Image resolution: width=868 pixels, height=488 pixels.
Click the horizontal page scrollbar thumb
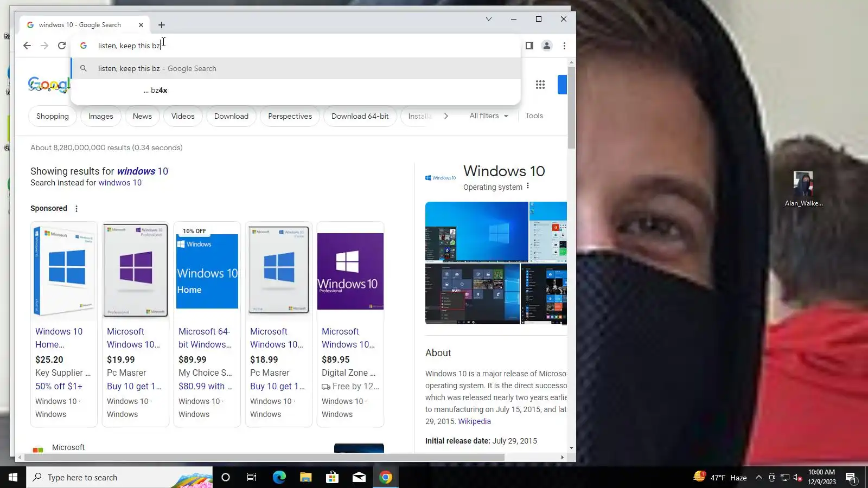pos(264,458)
